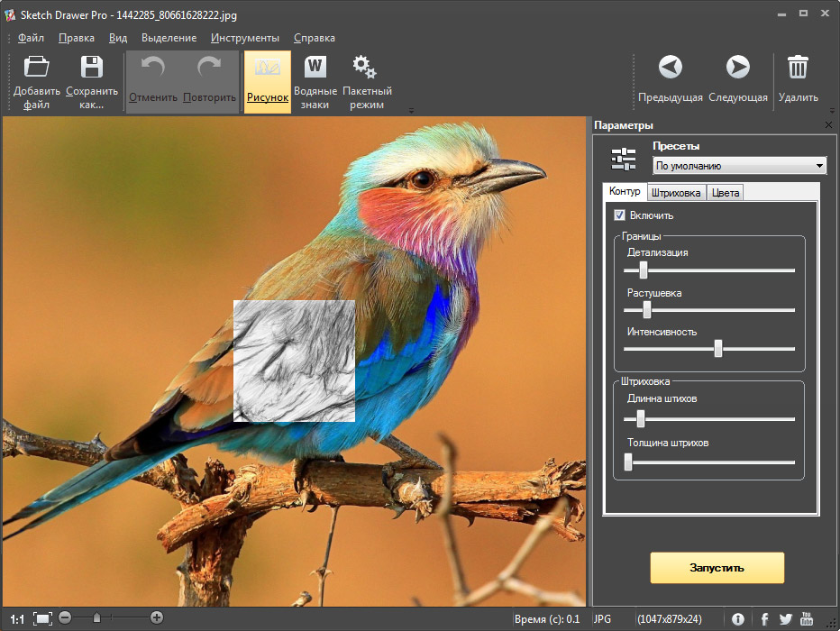Click the Интенсивность slider handle
This screenshot has height=631, width=840.
[718, 349]
